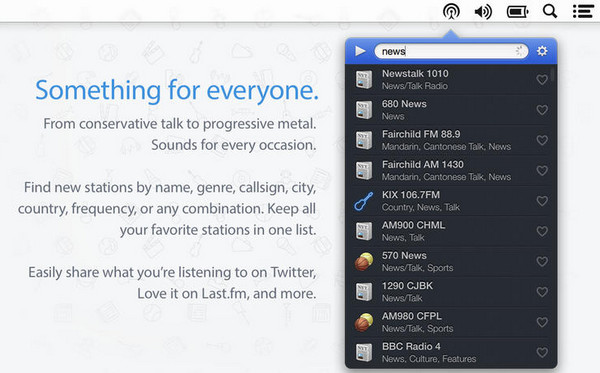
Task: Click newspaper icon beside Fairchild FM 88.9
Action: click(364, 140)
